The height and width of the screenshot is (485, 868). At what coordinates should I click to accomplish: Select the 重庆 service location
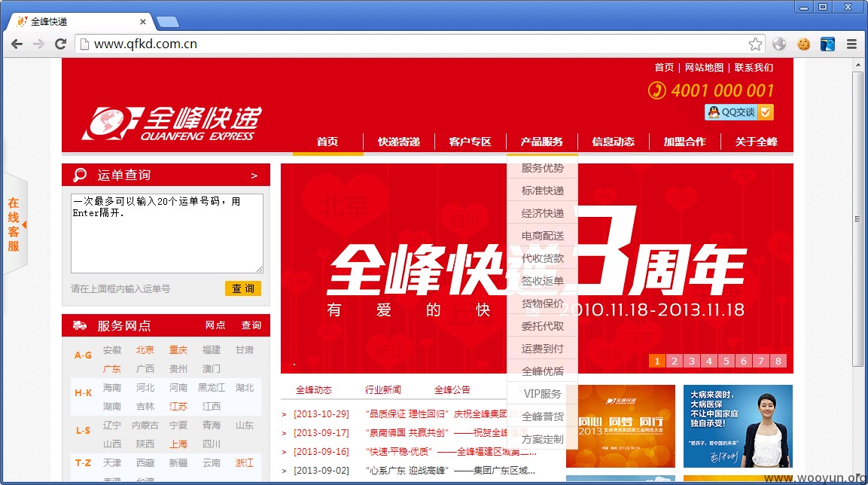(x=178, y=350)
